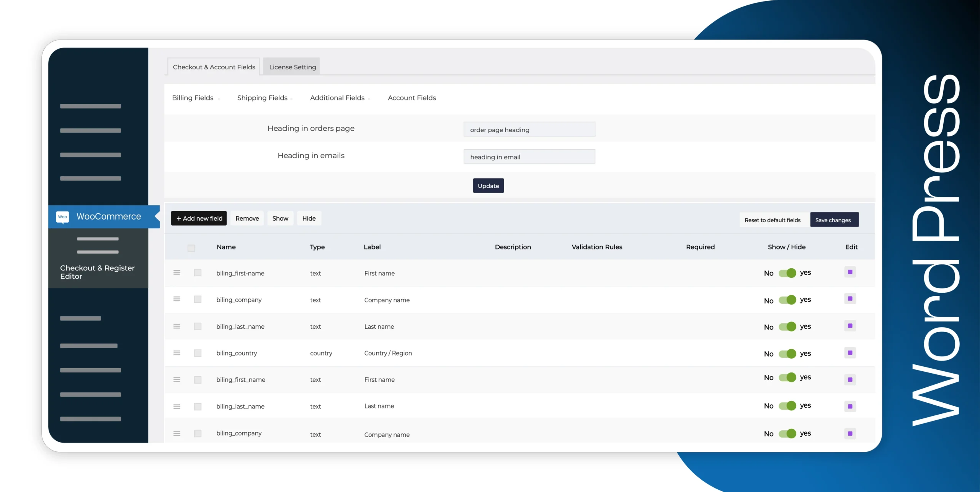Check the select-all checkbox in table header

pos(191,248)
